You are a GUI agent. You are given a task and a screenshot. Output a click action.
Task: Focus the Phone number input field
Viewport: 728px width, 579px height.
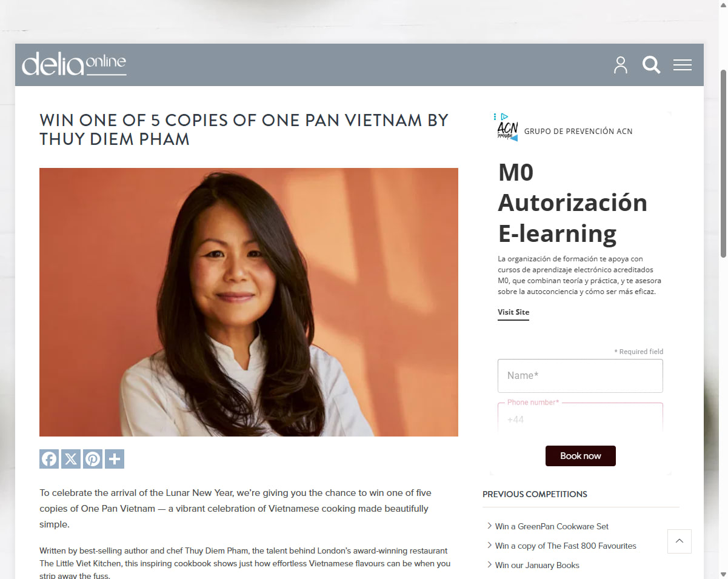click(x=580, y=417)
